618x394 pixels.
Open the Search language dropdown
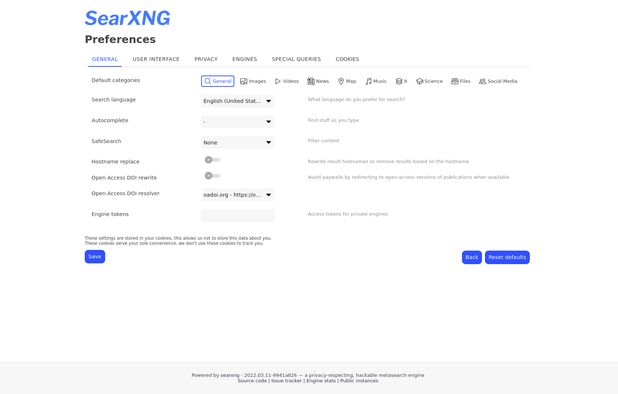pos(238,101)
